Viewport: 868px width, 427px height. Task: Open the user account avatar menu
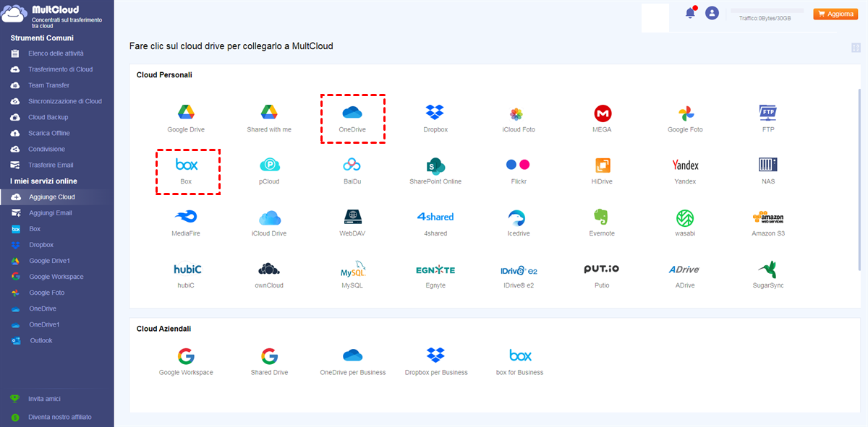[712, 13]
